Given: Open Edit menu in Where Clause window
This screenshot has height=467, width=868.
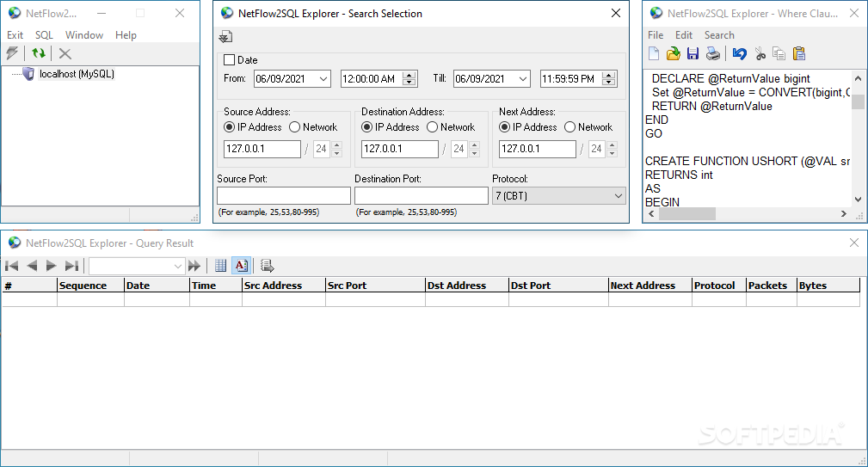Looking at the screenshot, I should [x=684, y=35].
